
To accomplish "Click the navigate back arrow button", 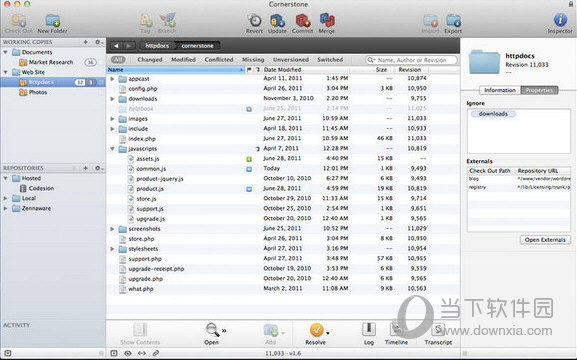I will [x=116, y=46].
